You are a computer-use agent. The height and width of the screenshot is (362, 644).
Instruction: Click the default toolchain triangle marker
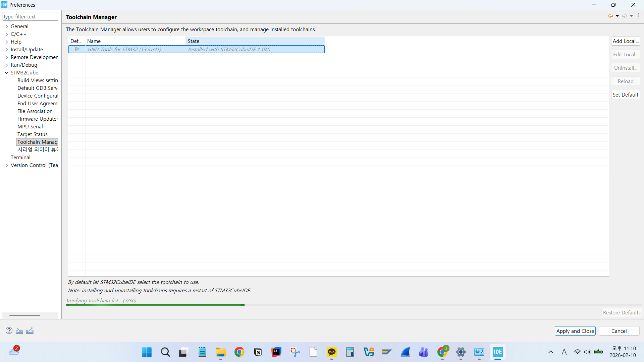pyautogui.click(x=77, y=49)
